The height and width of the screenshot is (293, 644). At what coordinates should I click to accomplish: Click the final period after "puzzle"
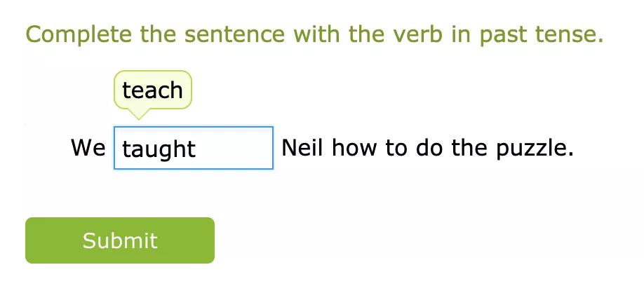pos(570,154)
